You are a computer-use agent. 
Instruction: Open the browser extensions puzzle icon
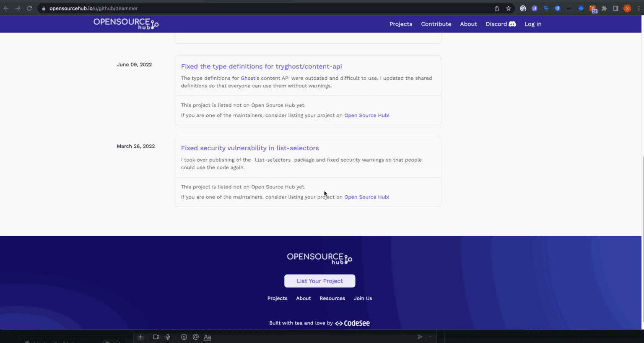(x=604, y=8)
